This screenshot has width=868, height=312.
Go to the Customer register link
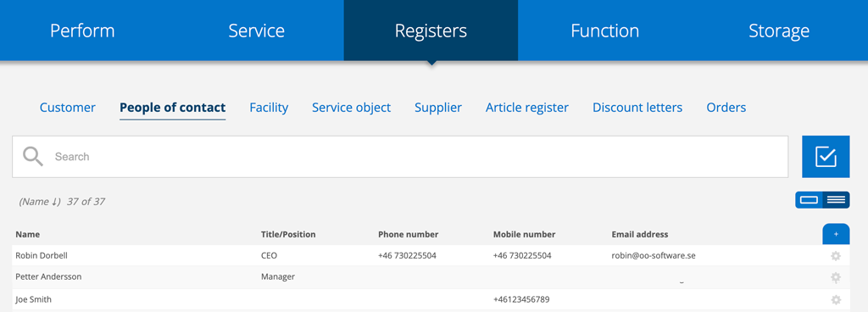pyautogui.click(x=68, y=108)
